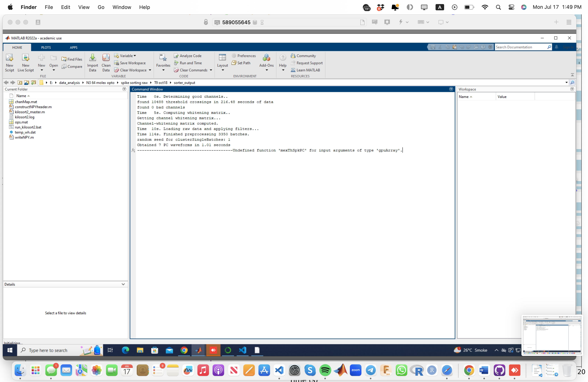Collapse the ribbon with the minimize toolstrip arrow
The height and width of the screenshot is (382, 588).
572,75
